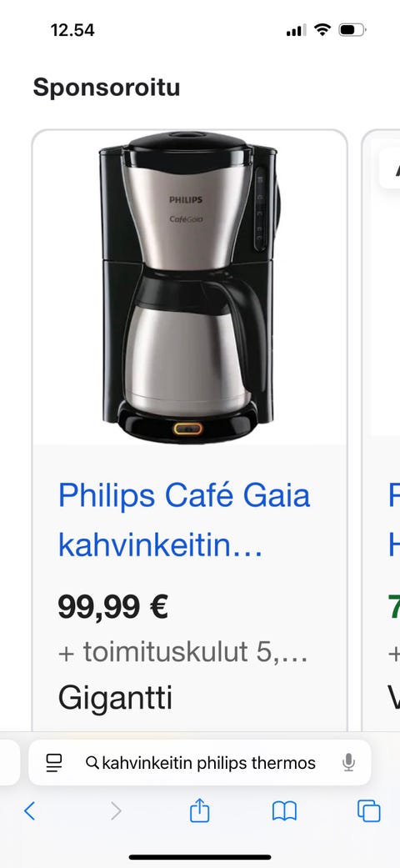Tap the address bar search text
The height and width of the screenshot is (868, 400).
(208, 763)
